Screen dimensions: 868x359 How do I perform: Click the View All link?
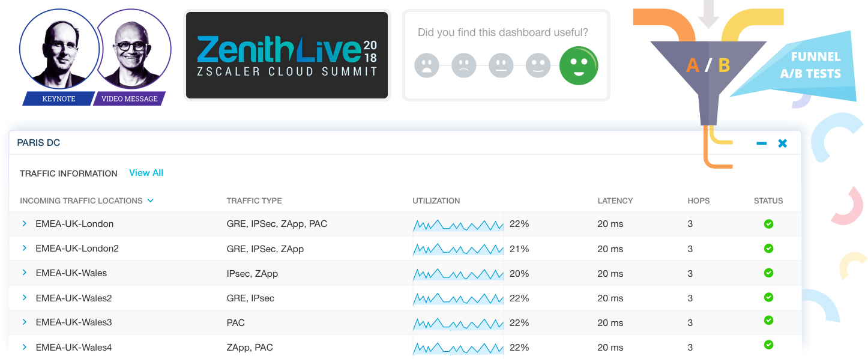click(146, 173)
